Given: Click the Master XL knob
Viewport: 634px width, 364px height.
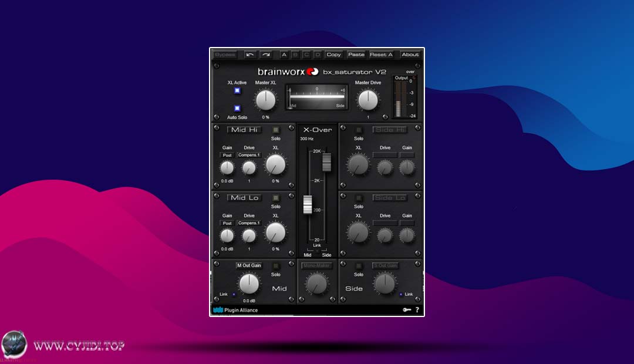Looking at the screenshot, I should [x=266, y=100].
